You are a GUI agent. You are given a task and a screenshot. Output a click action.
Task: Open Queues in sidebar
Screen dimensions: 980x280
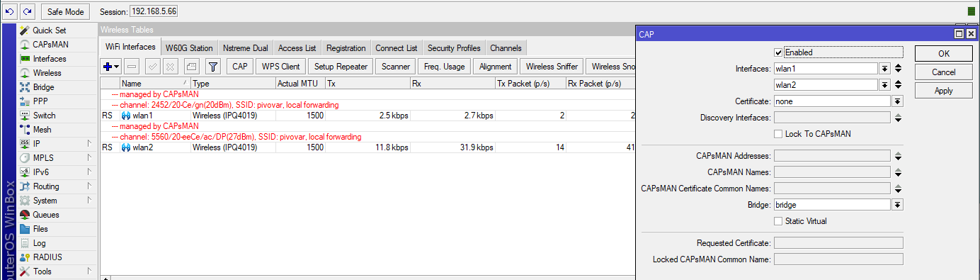(46, 215)
